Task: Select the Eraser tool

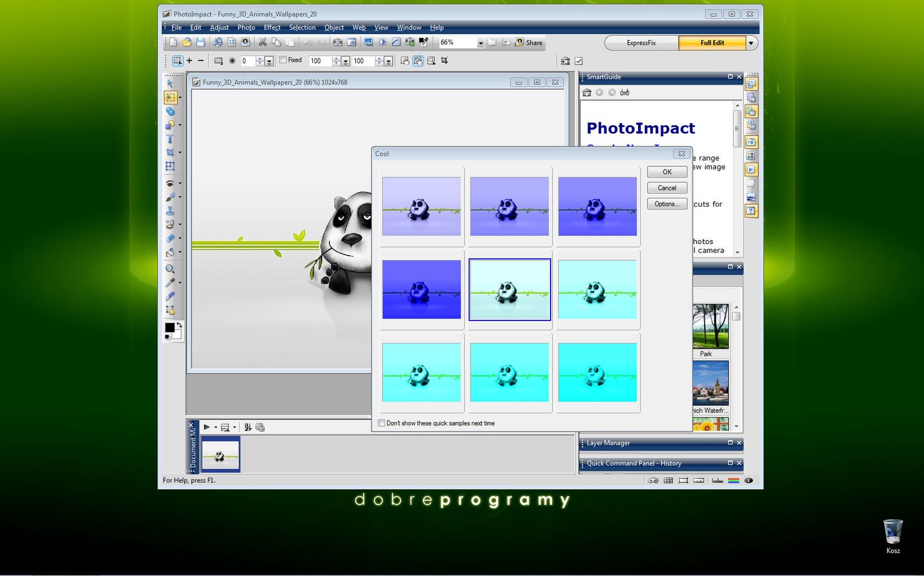Action: (x=170, y=239)
